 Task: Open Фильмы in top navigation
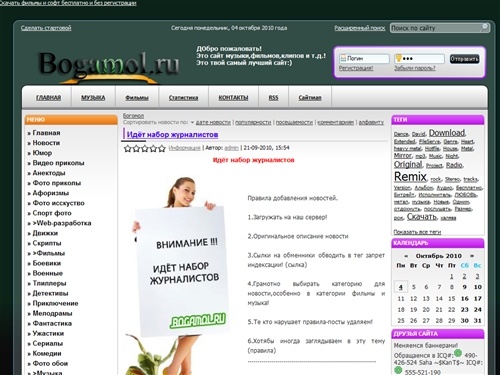[x=137, y=98]
